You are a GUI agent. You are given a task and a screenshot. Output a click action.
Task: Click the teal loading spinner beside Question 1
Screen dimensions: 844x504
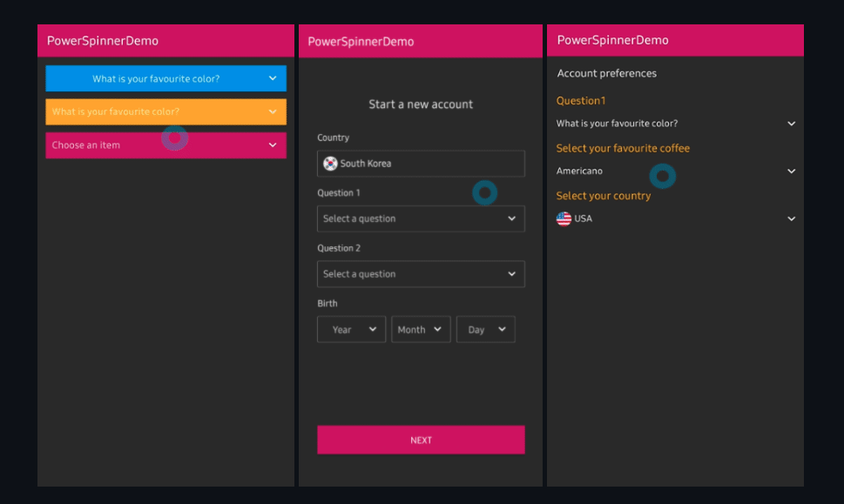click(x=485, y=193)
